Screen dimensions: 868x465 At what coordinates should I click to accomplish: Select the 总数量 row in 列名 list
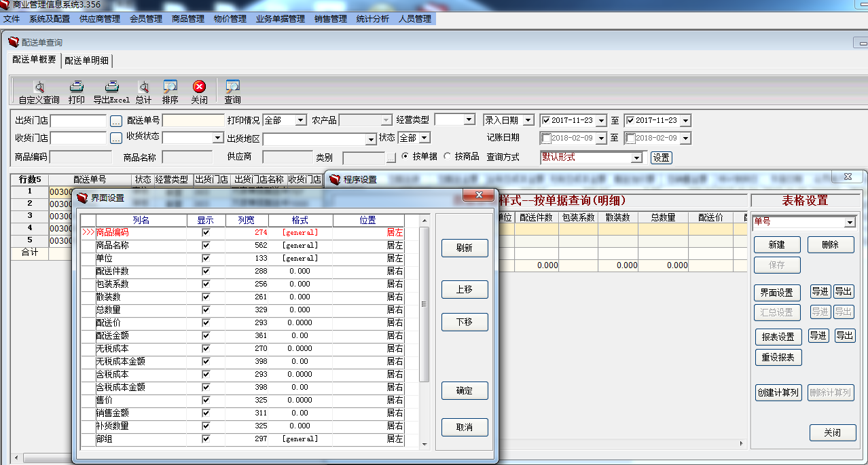point(141,310)
